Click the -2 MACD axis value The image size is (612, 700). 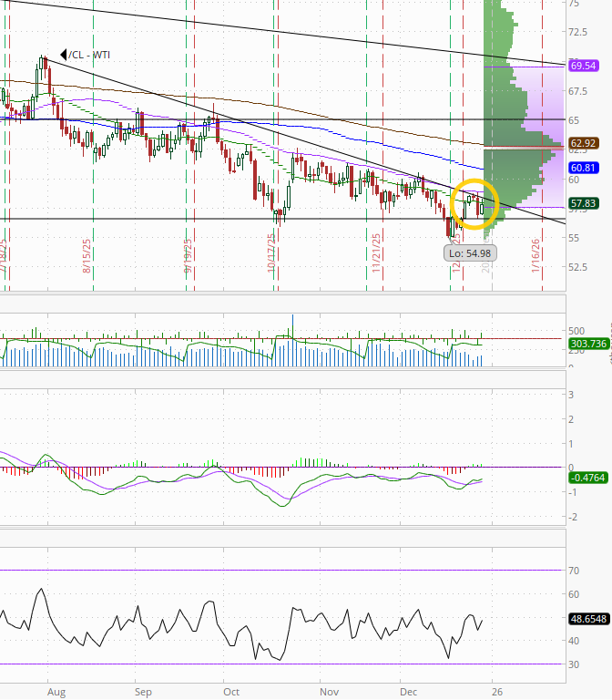coord(572,517)
